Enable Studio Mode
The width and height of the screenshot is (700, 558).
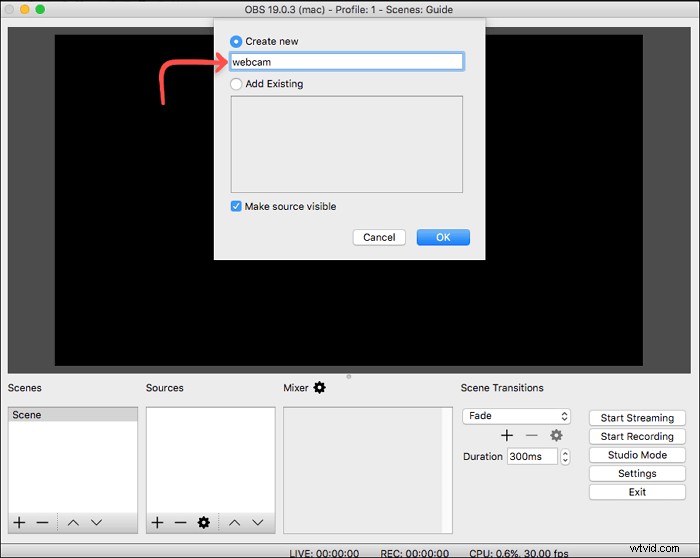pyautogui.click(x=637, y=455)
